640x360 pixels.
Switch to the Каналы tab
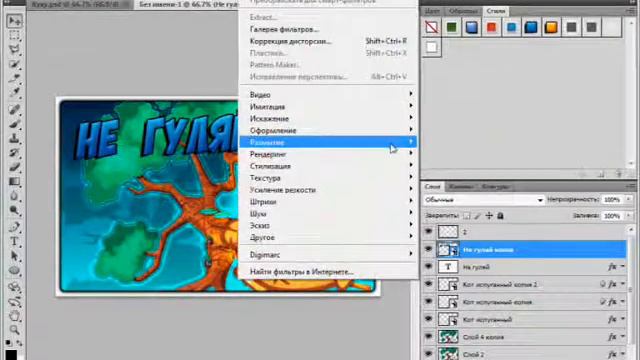pyautogui.click(x=461, y=187)
